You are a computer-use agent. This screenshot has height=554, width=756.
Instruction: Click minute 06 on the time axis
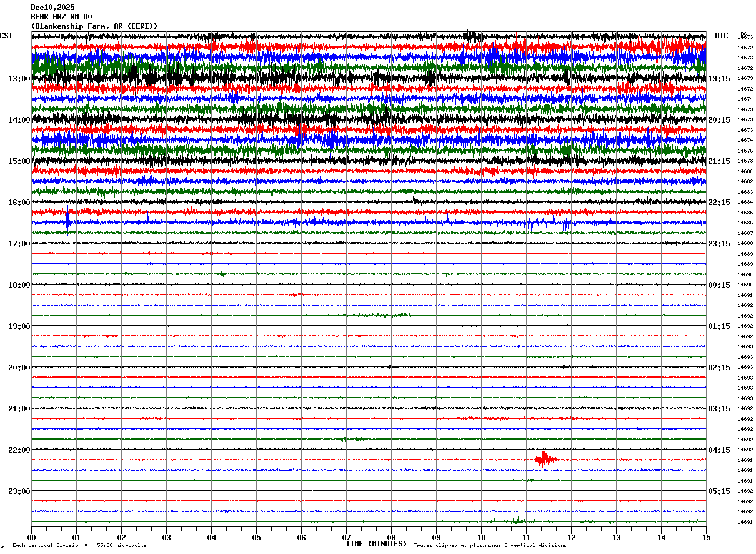click(x=301, y=537)
